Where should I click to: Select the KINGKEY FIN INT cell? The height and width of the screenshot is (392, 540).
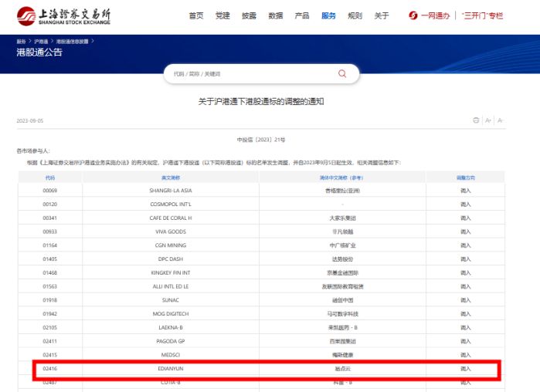tap(171, 272)
